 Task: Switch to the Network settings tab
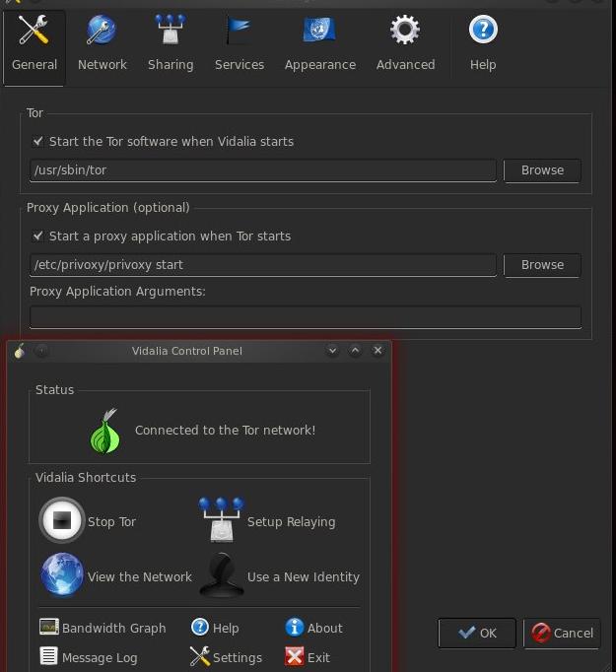[x=103, y=43]
